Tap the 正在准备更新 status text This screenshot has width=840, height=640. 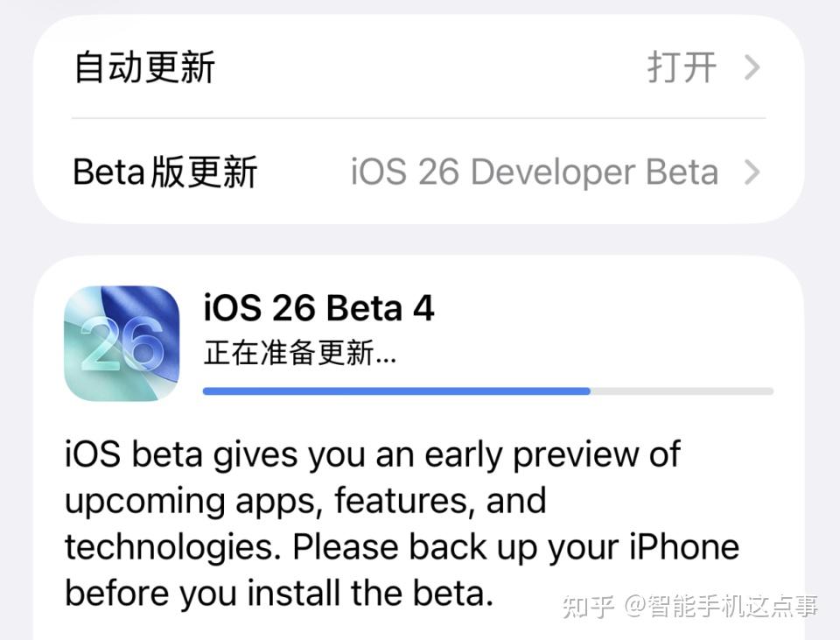click(x=300, y=354)
